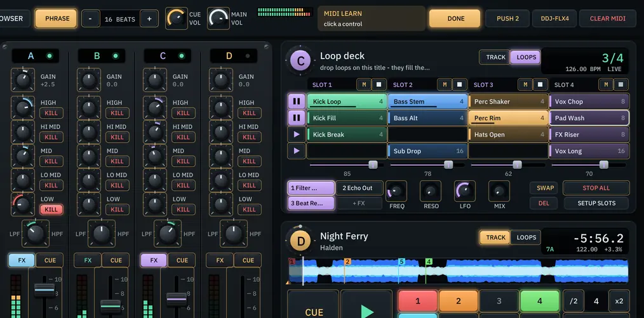Click channel B volume fader
Image resolution: width=644 pixels, height=318 pixels.
pyautogui.click(x=111, y=306)
